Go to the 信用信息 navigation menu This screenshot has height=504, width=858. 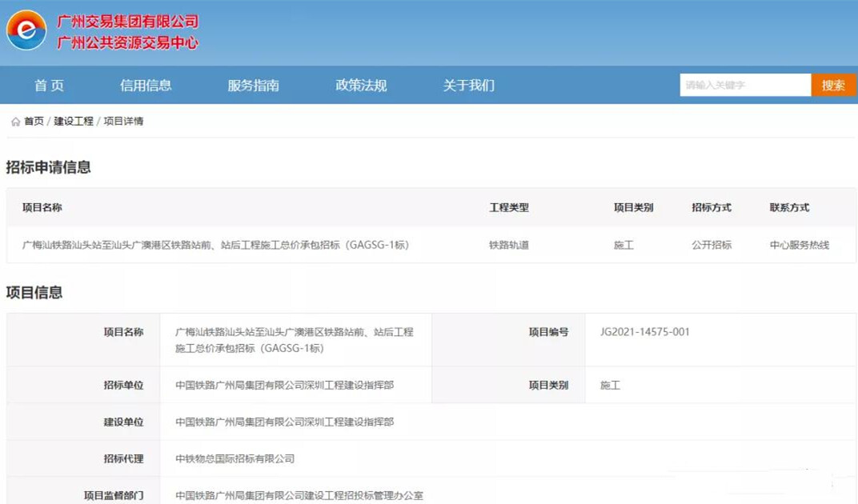(146, 86)
